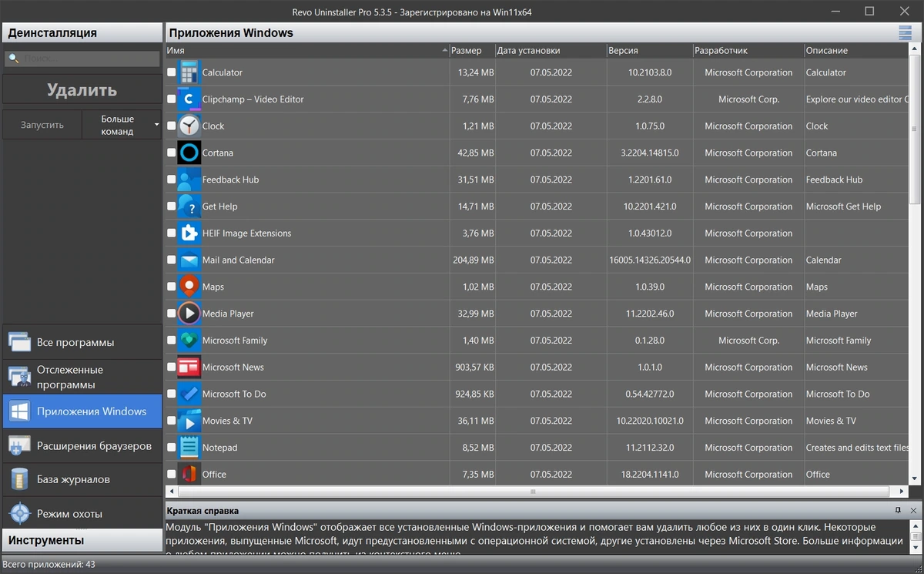The height and width of the screenshot is (574, 924).
Task: Open the Больше команд dropdown
Action: pyautogui.click(x=121, y=125)
